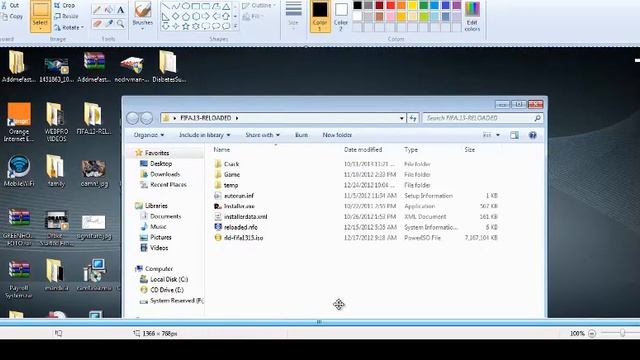Image resolution: width=640 pixels, height=360 pixels.
Task: Open Include in library menu
Action: click(x=205, y=135)
